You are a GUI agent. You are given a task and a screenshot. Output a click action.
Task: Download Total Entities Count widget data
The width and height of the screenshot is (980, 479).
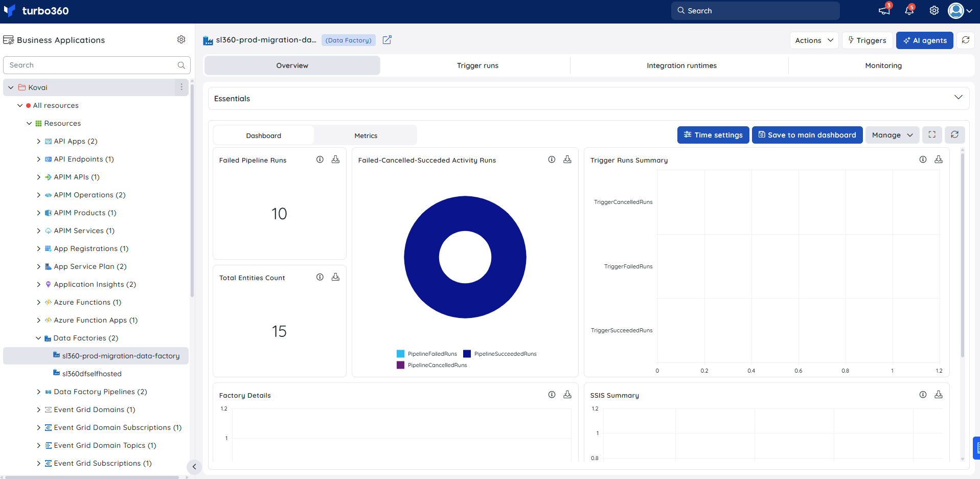pos(335,277)
